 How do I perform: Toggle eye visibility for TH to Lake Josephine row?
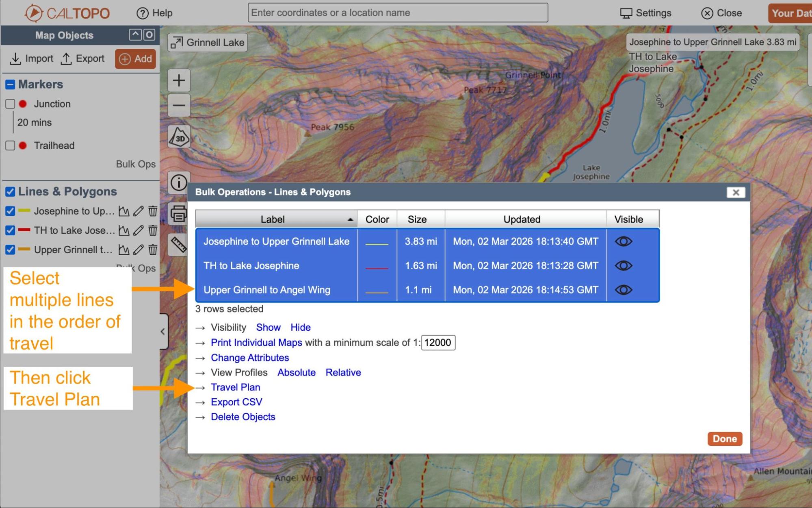(623, 266)
